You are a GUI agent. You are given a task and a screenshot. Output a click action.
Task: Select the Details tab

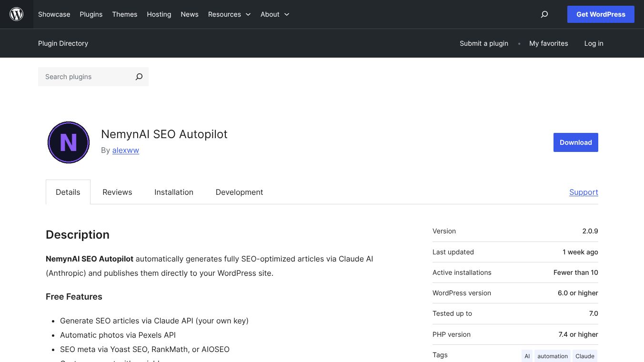point(68,192)
